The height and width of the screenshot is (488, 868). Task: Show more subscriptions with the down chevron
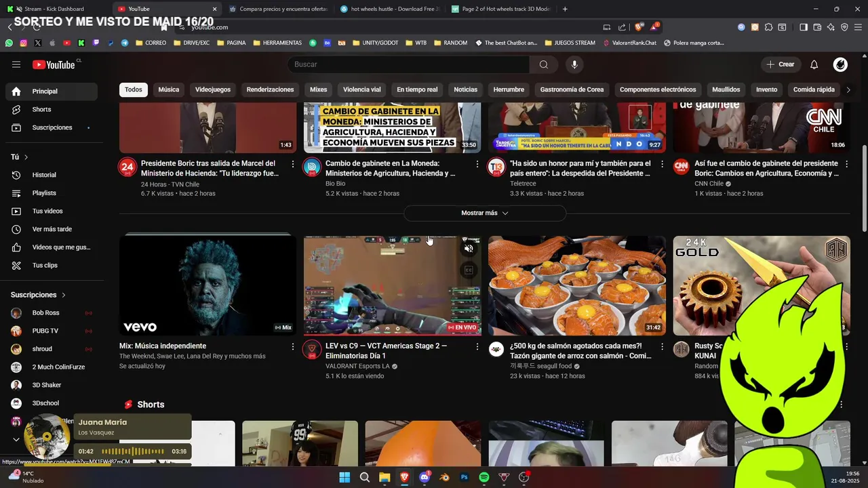16,439
